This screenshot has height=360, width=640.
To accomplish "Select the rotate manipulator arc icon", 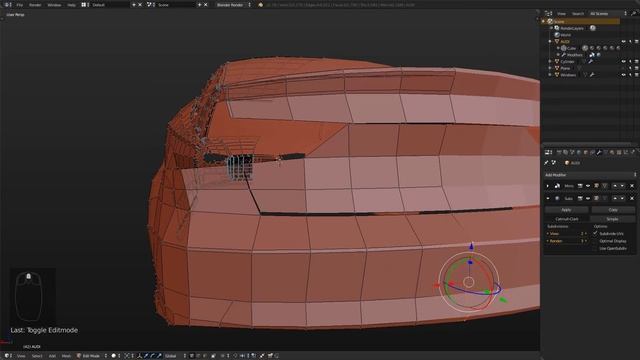I will 153,356.
